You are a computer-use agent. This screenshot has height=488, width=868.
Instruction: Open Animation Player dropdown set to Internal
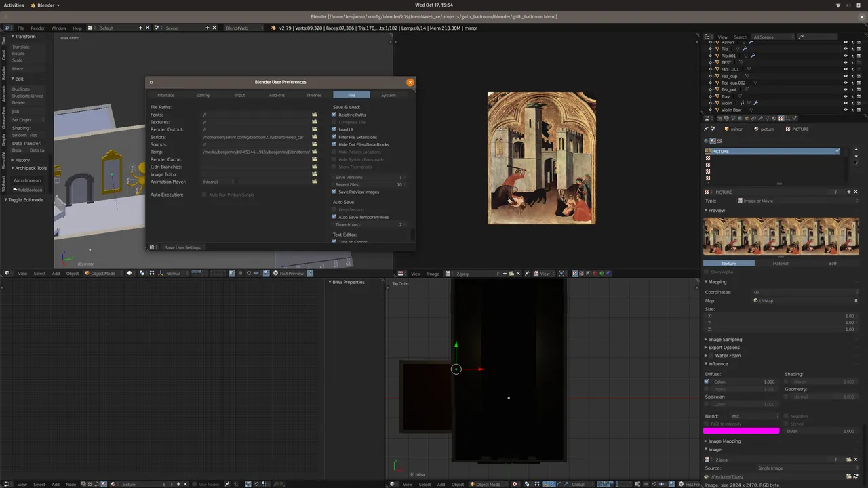pyautogui.click(x=218, y=182)
